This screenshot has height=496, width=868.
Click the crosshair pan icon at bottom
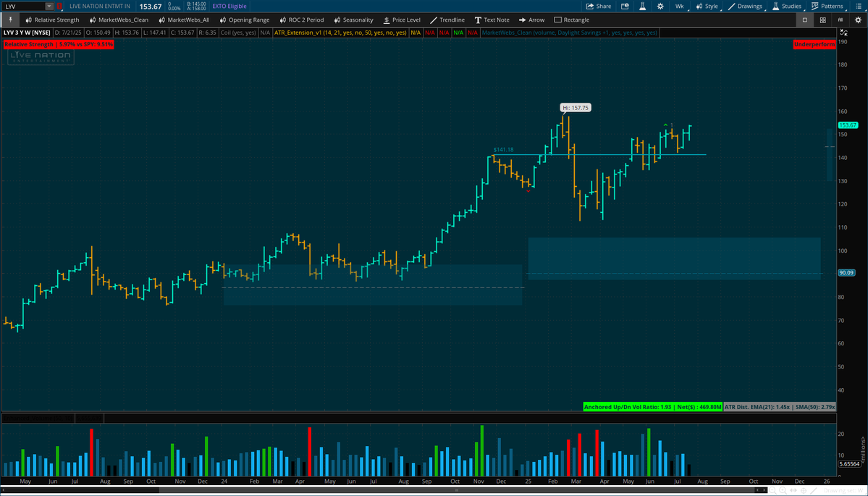point(804,490)
